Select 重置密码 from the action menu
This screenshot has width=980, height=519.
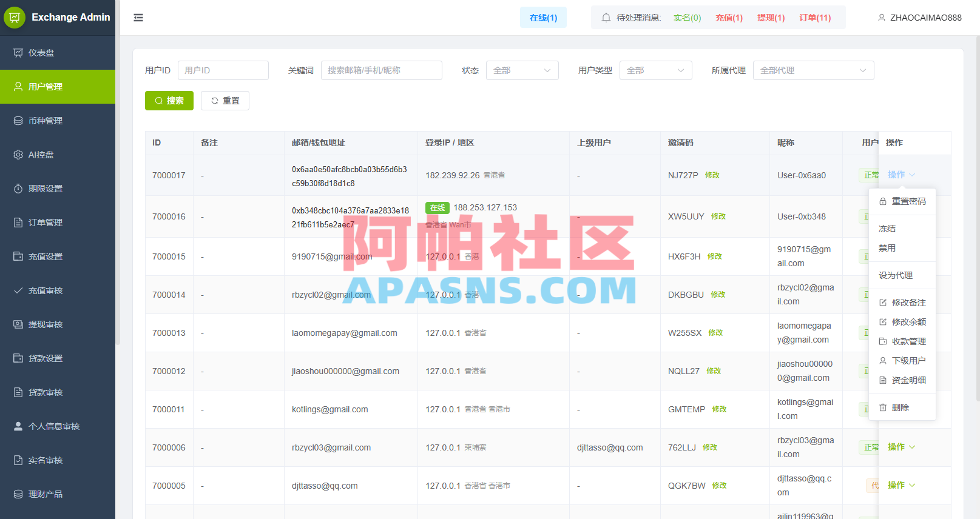point(902,201)
